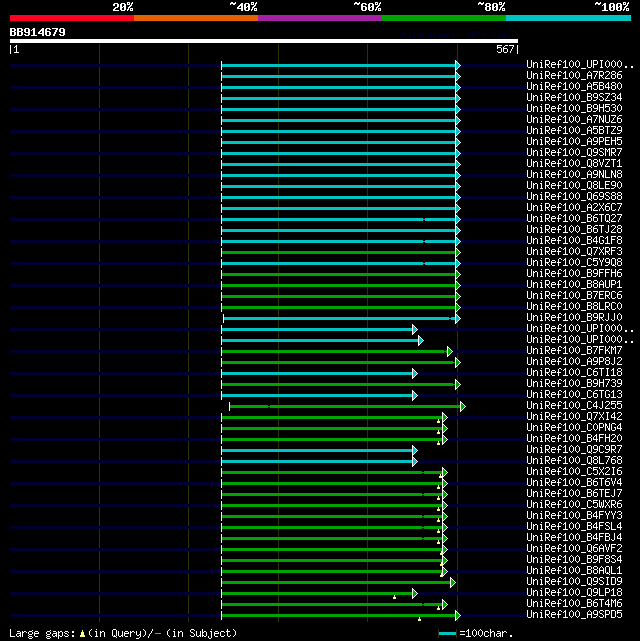Select the UniRef100_A2X6C7 label
Viewport: 640px width, 641px height.
[574, 208]
